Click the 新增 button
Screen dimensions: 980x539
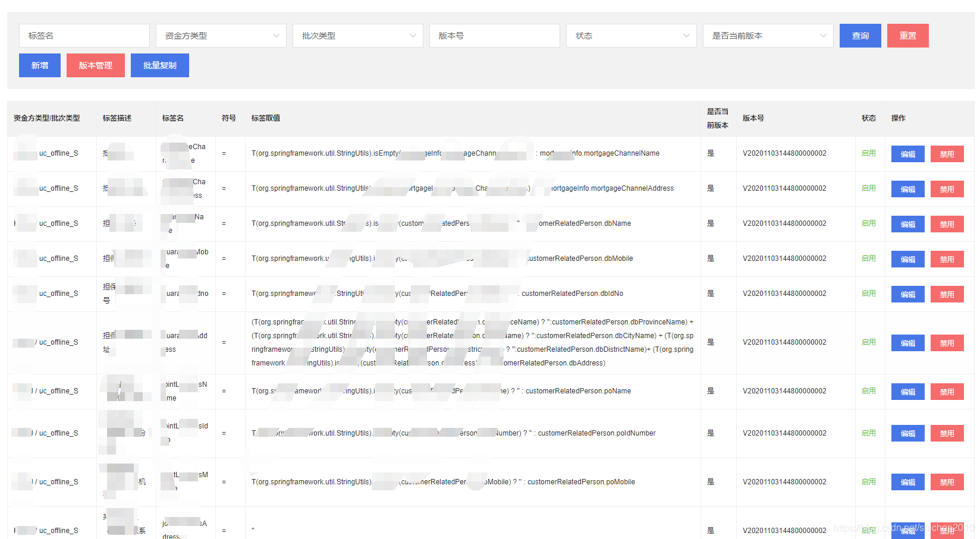pos(40,65)
